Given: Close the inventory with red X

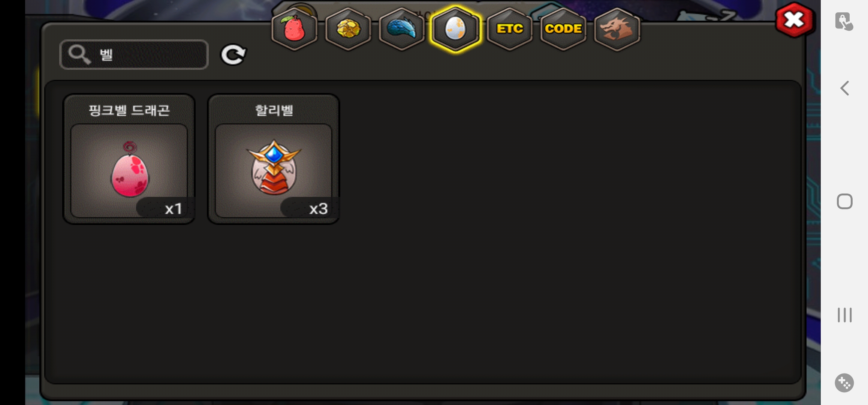Looking at the screenshot, I should (x=795, y=20).
